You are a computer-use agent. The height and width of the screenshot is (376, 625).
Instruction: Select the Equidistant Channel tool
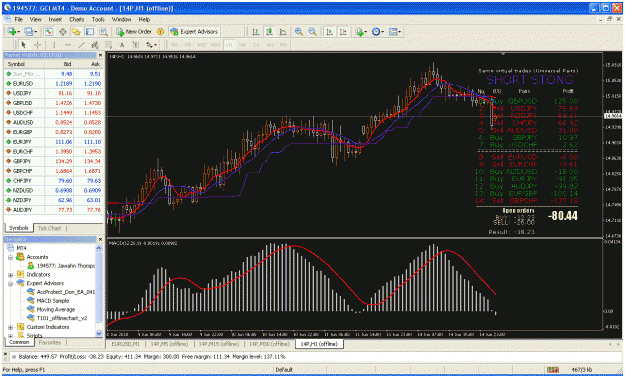pos(95,45)
